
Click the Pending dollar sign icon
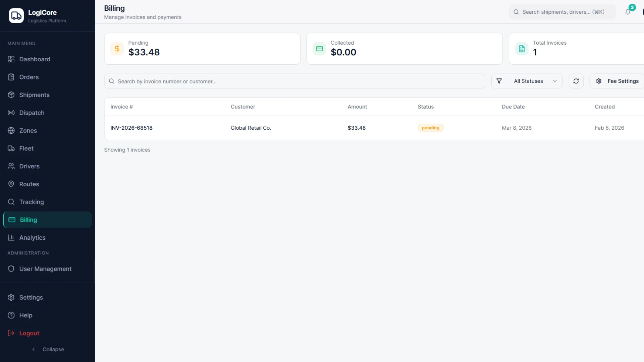tap(117, 49)
